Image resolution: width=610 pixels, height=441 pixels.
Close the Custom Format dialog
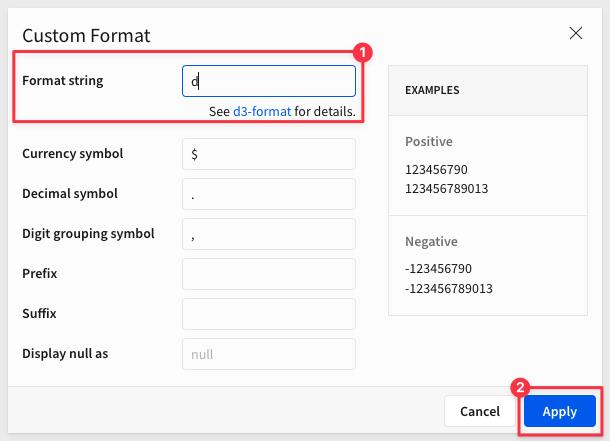pyautogui.click(x=576, y=33)
